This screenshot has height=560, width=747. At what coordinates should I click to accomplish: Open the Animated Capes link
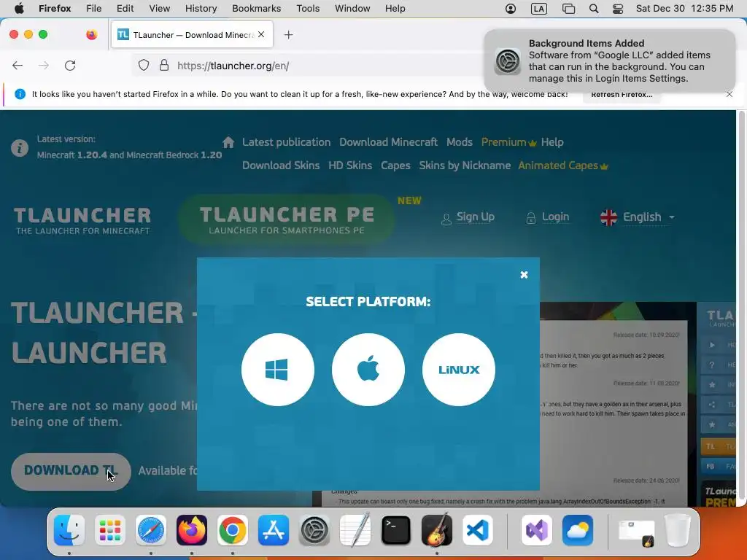[x=563, y=166]
